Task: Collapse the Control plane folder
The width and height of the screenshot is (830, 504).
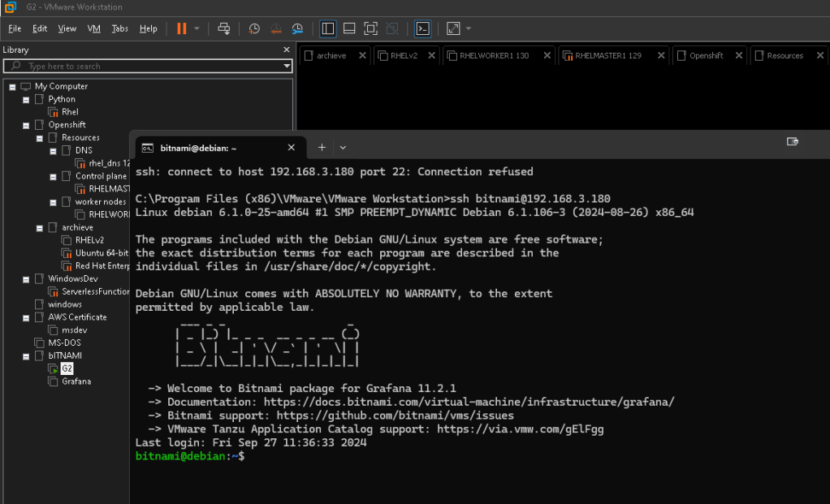Action: (53, 177)
